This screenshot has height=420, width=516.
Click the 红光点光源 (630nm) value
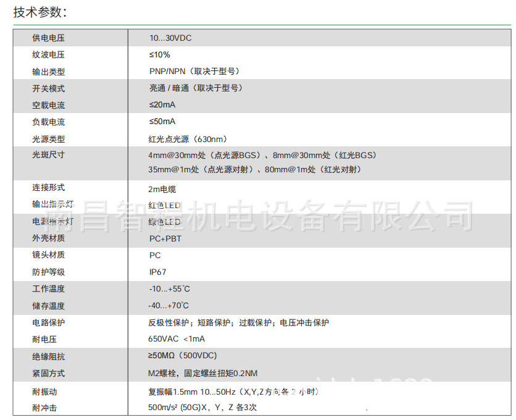tap(188, 140)
